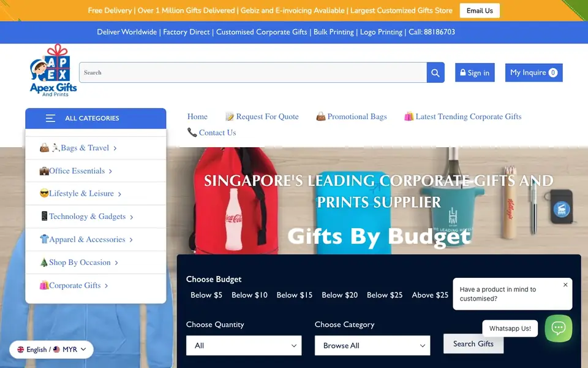The width and height of the screenshot is (588, 368).
Task: Select the Below $10 budget option
Action: click(249, 295)
